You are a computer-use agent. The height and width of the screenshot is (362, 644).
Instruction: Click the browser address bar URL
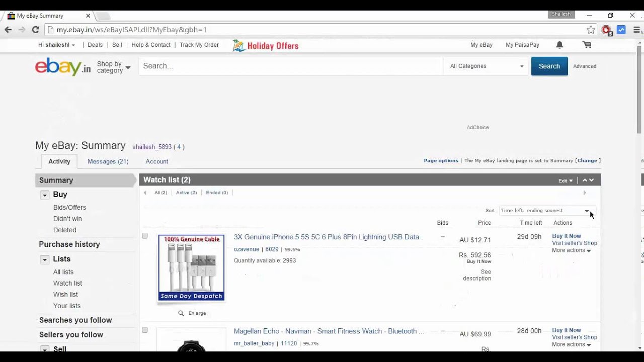[x=131, y=30]
